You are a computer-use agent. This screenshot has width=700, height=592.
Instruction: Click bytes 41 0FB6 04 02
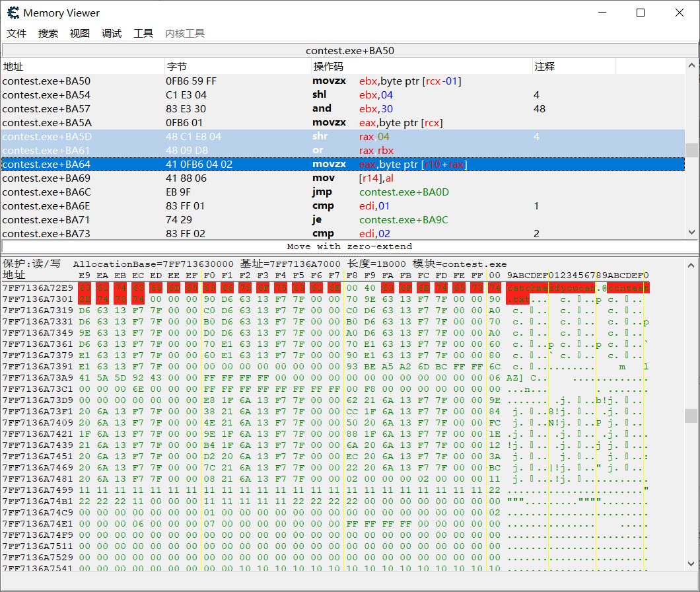pos(199,165)
